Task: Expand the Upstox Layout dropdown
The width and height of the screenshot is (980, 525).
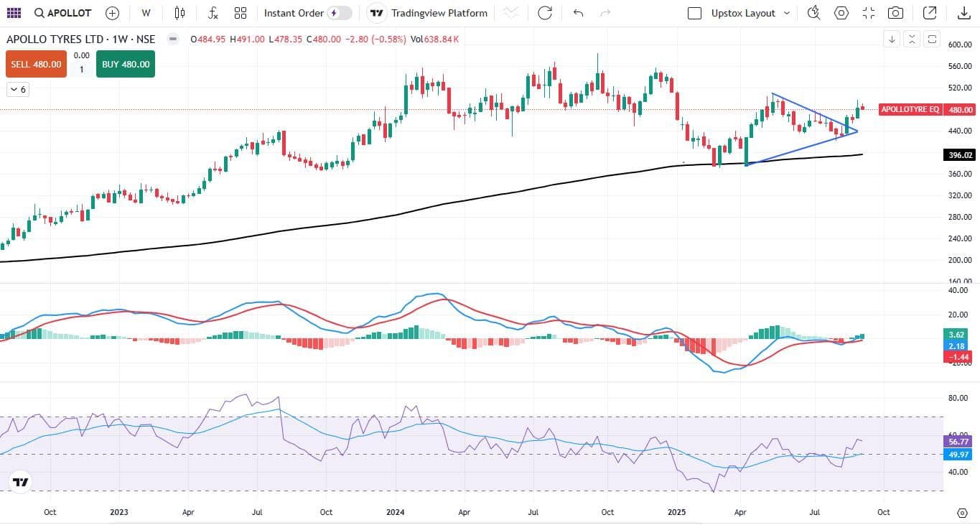Action: click(x=750, y=13)
